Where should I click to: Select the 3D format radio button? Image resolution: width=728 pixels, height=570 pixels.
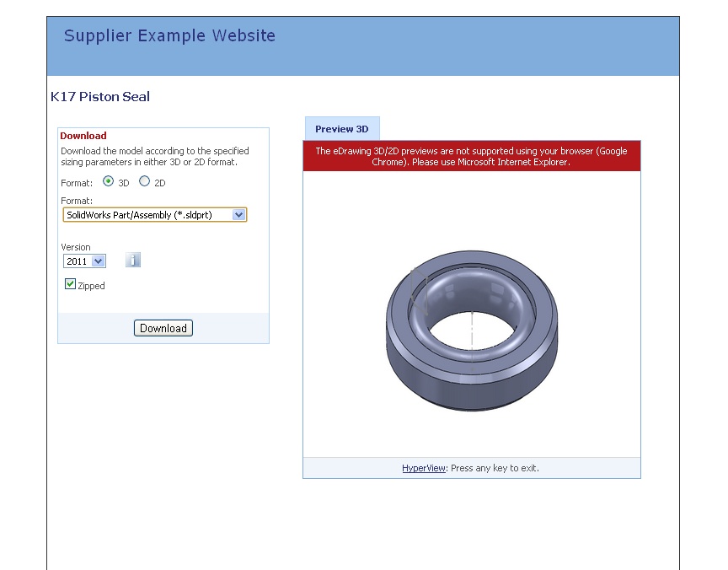108,181
